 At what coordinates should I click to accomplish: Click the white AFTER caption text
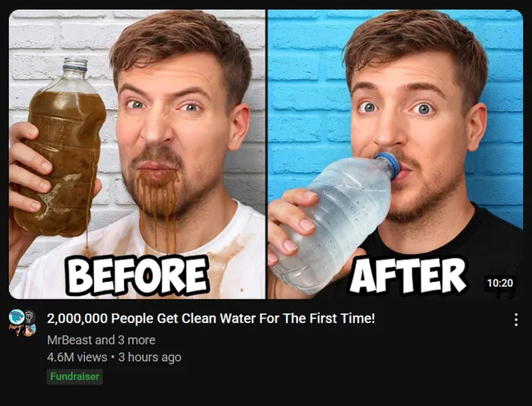pos(407,275)
